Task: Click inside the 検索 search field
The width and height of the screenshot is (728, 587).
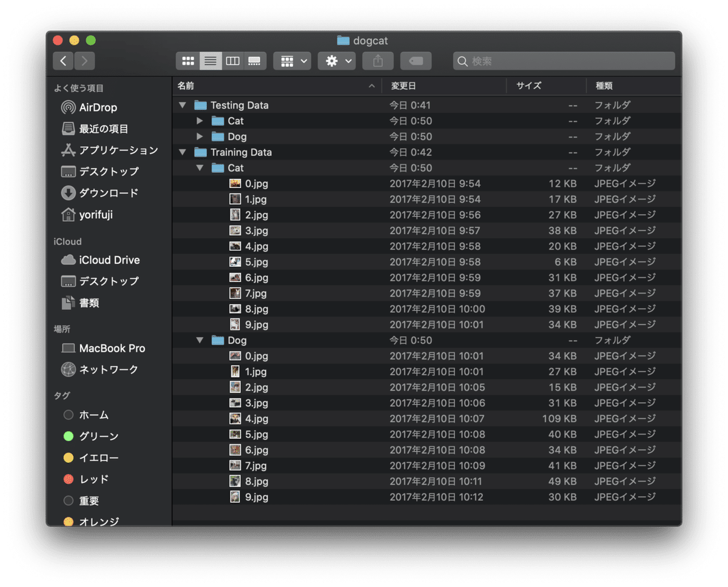Action: point(564,61)
